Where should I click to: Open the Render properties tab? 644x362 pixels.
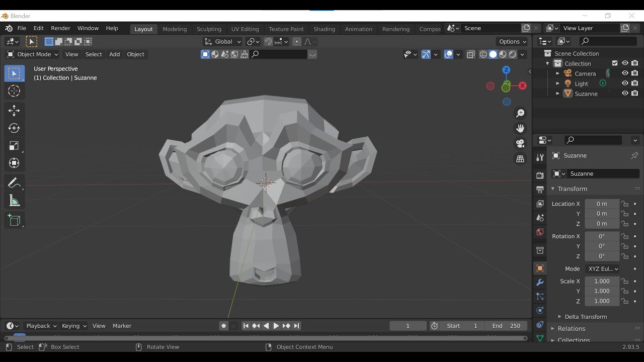click(540, 175)
